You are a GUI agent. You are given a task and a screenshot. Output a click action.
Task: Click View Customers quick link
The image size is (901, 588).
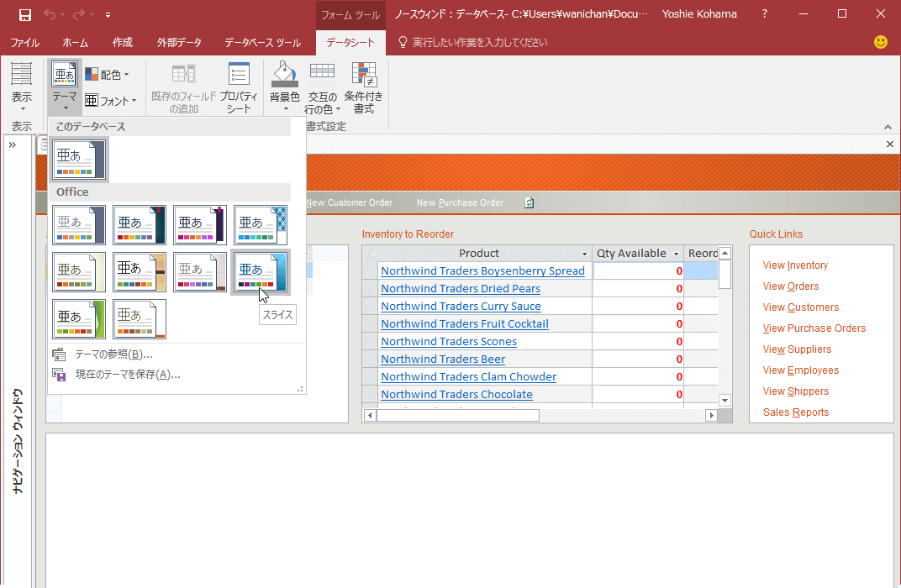click(x=800, y=307)
